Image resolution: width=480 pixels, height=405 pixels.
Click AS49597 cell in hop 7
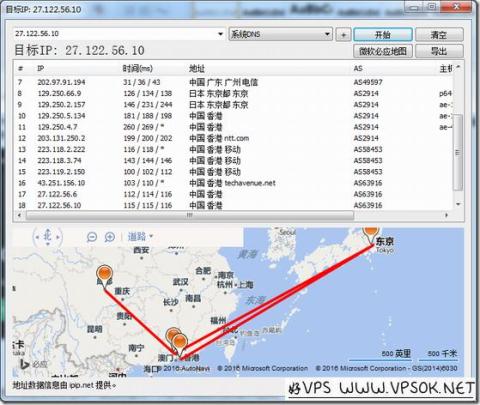[x=368, y=82]
